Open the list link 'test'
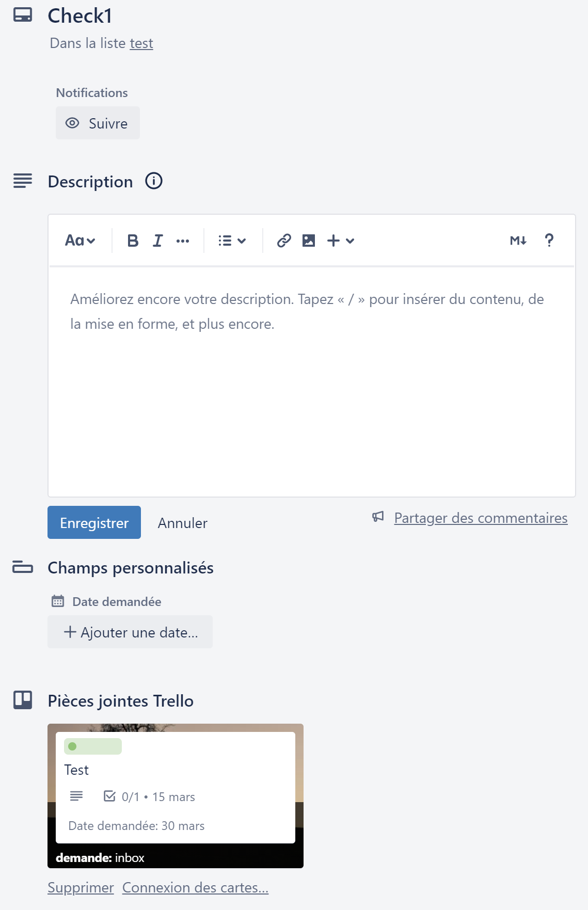 point(141,43)
